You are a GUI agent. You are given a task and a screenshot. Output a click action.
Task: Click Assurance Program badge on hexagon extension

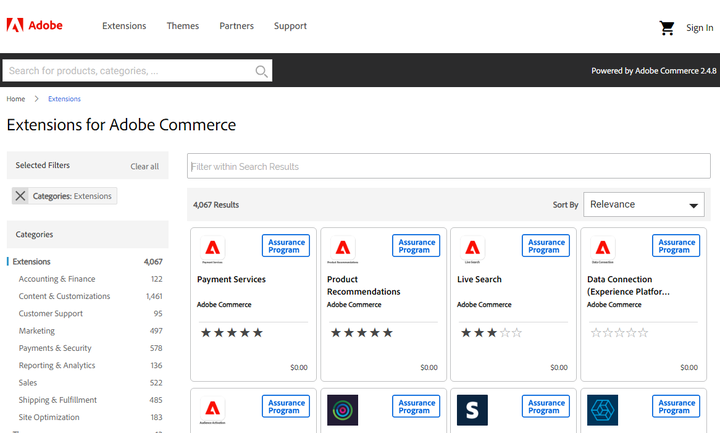676,406
